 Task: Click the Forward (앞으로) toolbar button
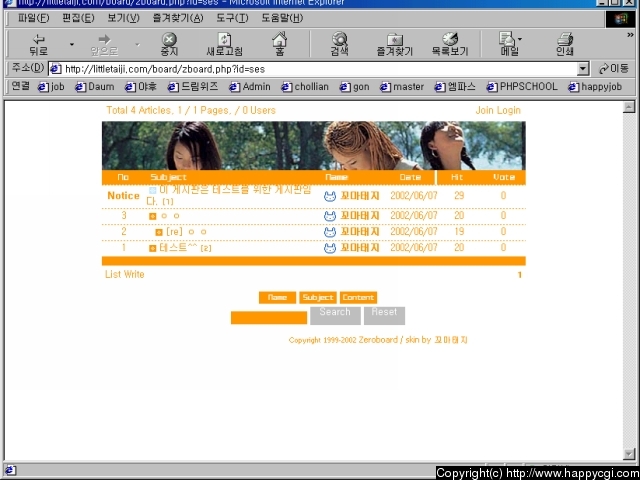pos(104,44)
